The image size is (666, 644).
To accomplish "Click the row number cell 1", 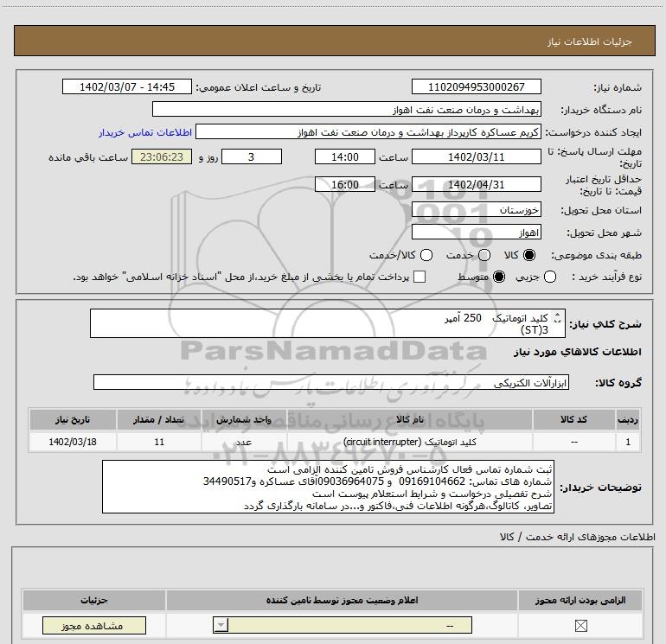I will tap(628, 442).
